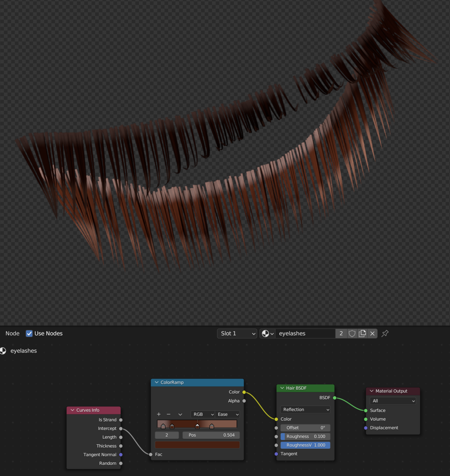Screen dimensions: 450x476
Task: Uncheck the Use Nodes checkbox
Action: (29, 333)
